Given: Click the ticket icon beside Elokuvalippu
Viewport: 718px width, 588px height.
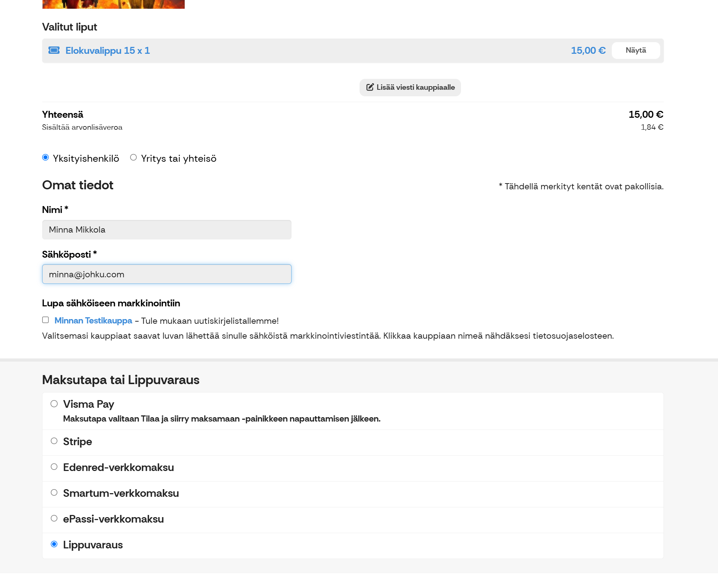Looking at the screenshot, I should (x=54, y=50).
